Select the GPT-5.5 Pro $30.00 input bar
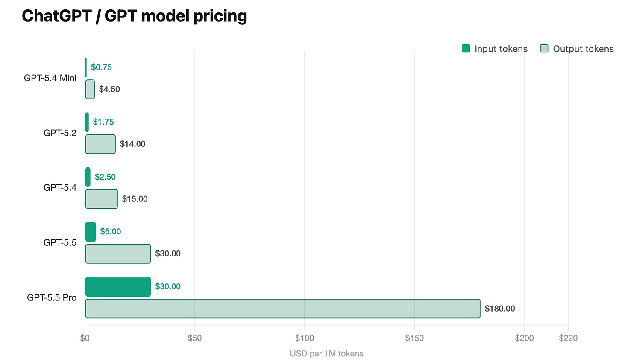 click(x=118, y=287)
